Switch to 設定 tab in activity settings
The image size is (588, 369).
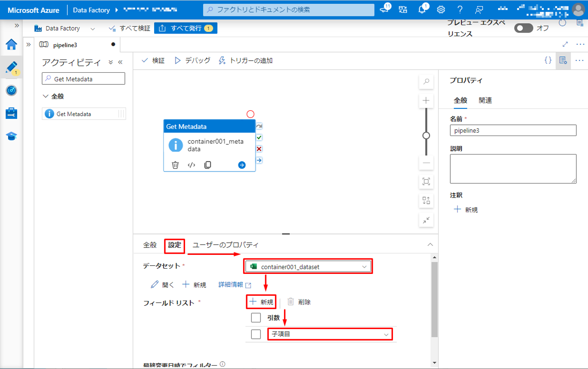point(174,245)
